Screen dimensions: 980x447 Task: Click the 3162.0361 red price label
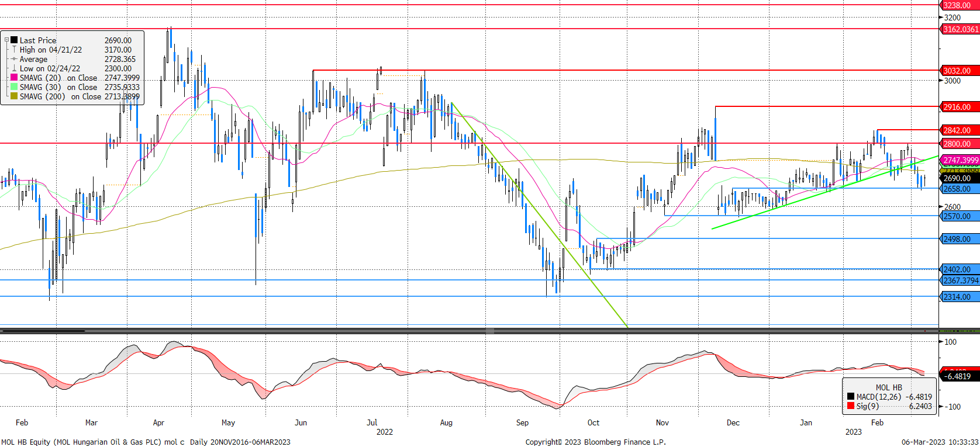[960, 29]
